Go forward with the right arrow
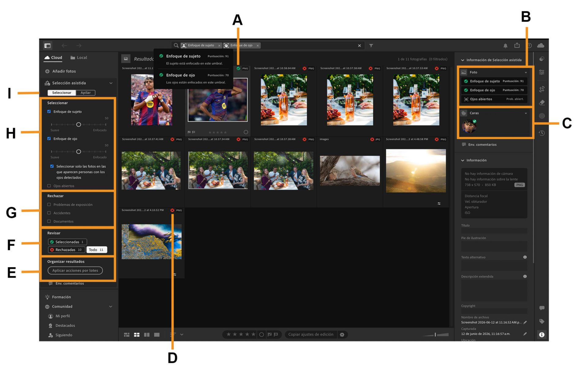Screen dimensions: 588x380 coord(79,46)
